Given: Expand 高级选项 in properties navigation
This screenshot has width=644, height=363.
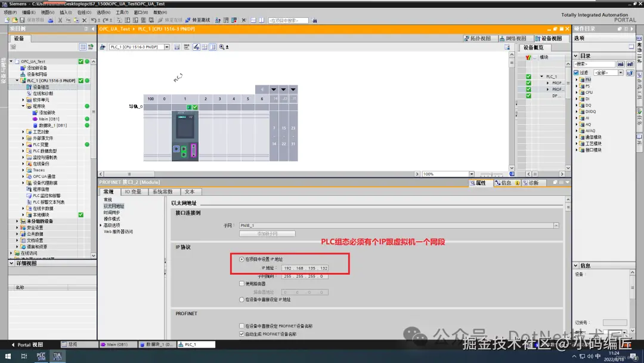Looking at the screenshot, I should (x=101, y=225).
